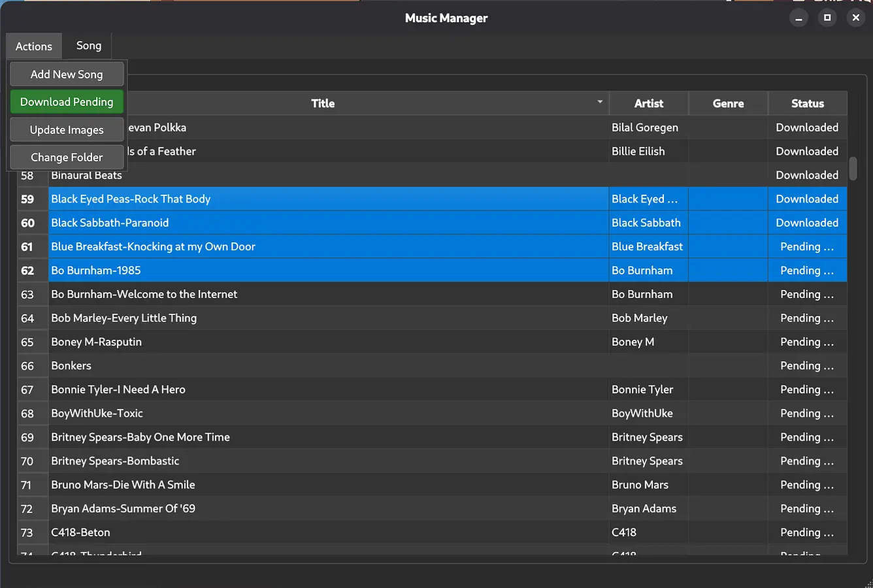Image resolution: width=873 pixels, height=588 pixels.
Task: Sort songs by the Status column header
Action: [x=808, y=103]
